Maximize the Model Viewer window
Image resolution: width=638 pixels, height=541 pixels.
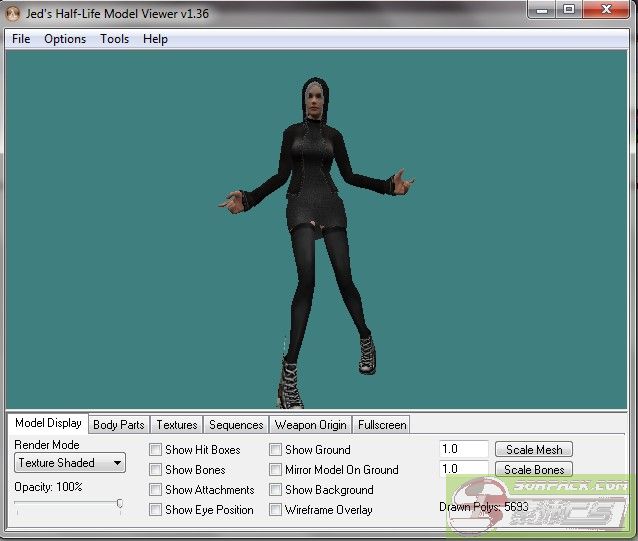click(569, 10)
